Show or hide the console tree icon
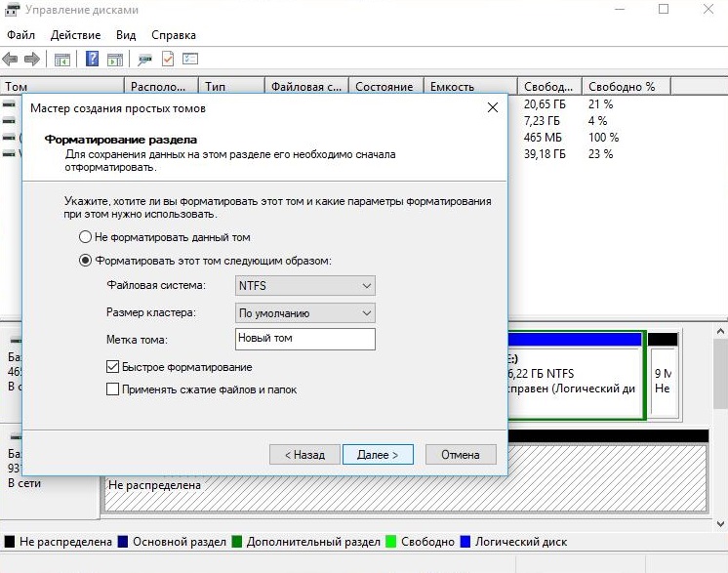Image resolution: width=728 pixels, height=573 pixels. 62,60
